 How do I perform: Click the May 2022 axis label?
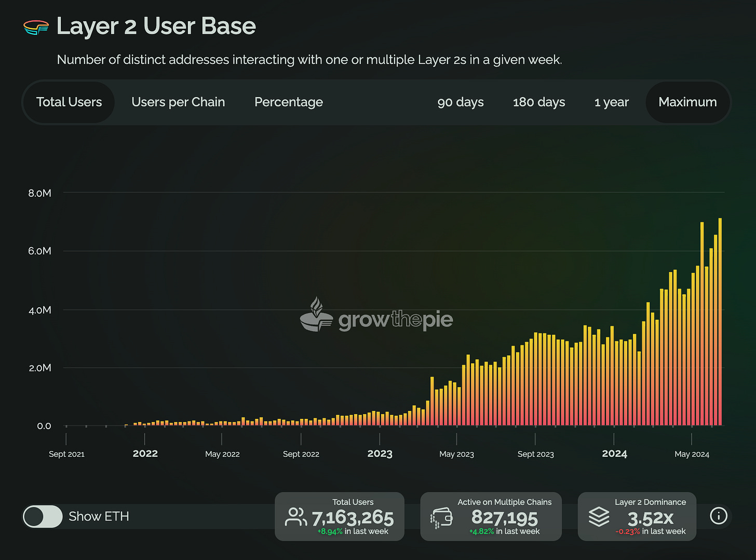pos(222,454)
